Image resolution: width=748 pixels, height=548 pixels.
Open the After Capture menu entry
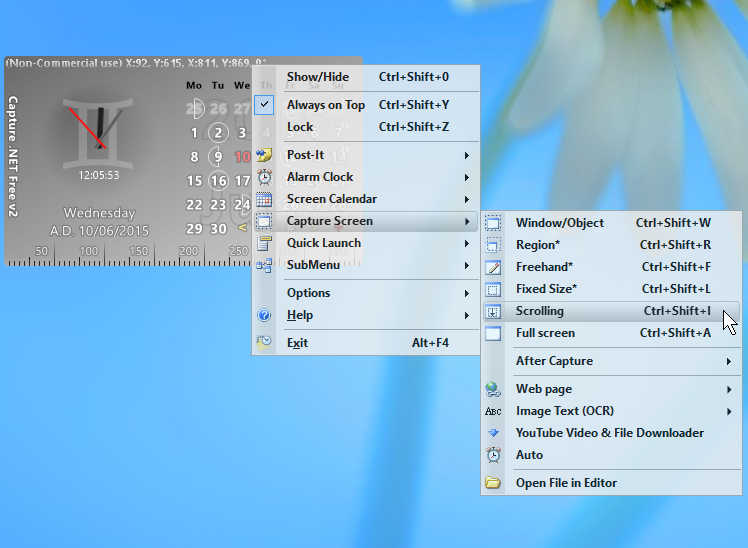coord(611,361)
